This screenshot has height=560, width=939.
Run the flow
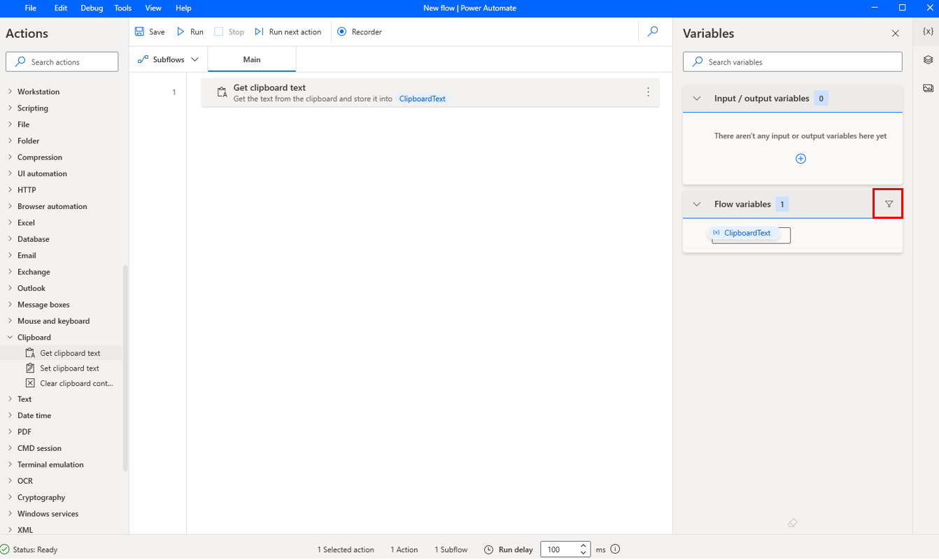tap(189, 31)
